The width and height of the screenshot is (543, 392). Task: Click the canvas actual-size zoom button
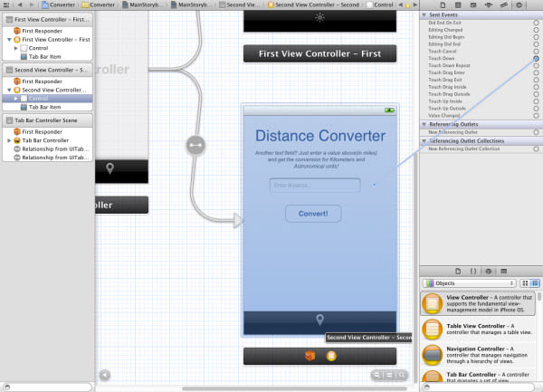coord(389,375)
